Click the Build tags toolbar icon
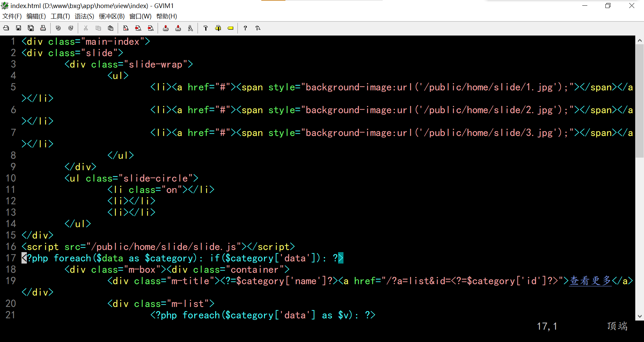This screenshot has height=342, width=644. click(218, 28)
